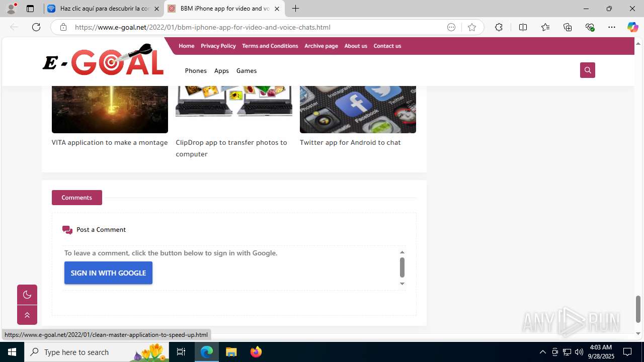Click comment frame scroll up arrow

click(x=402, y=252)
